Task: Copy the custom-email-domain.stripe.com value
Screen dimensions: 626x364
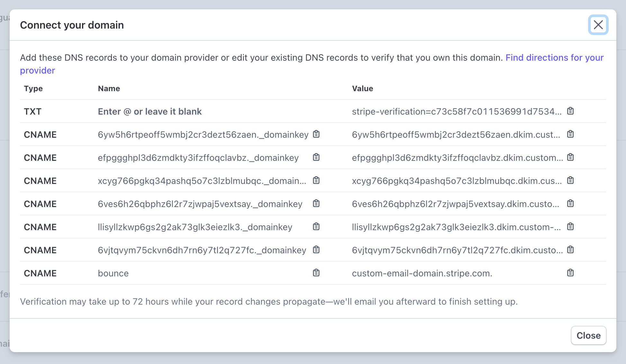Action: pyautogui.click(x=570, y=273)
